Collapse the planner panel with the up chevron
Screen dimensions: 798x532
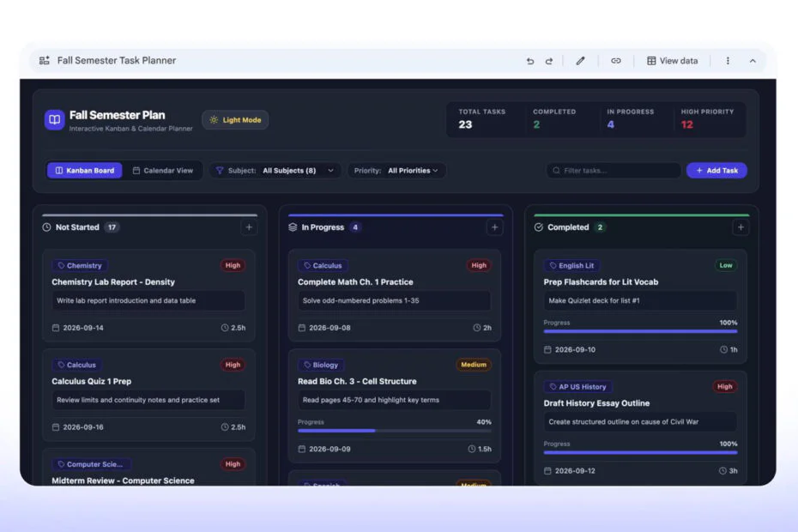click(753, 61)
